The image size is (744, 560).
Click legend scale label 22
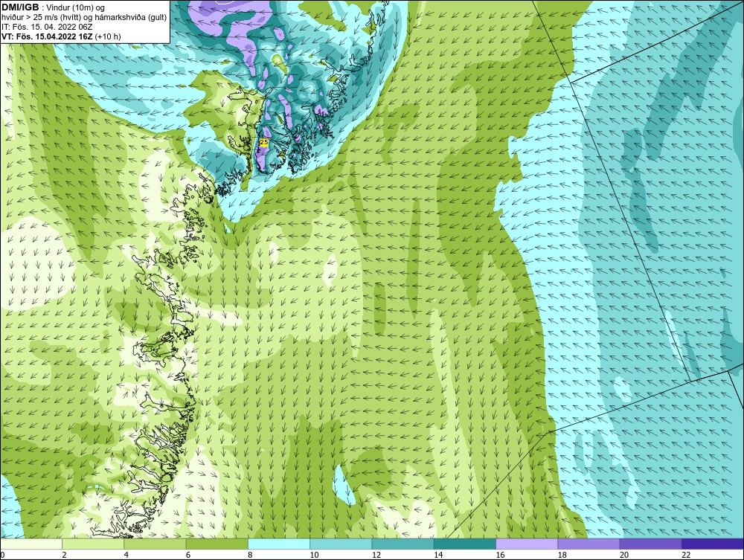tap(686, 555)
